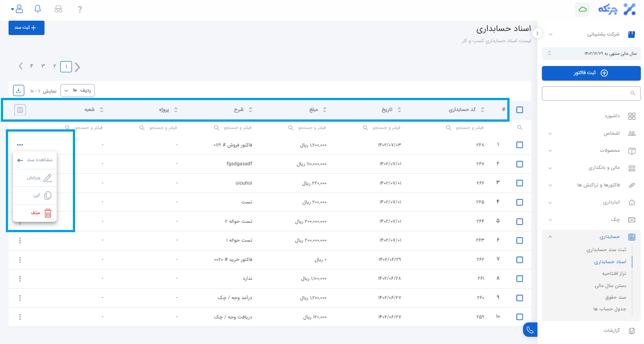The image size is (644, 344).
Task: Open the rows per page dropdown
Action: (x=77, y=90)
